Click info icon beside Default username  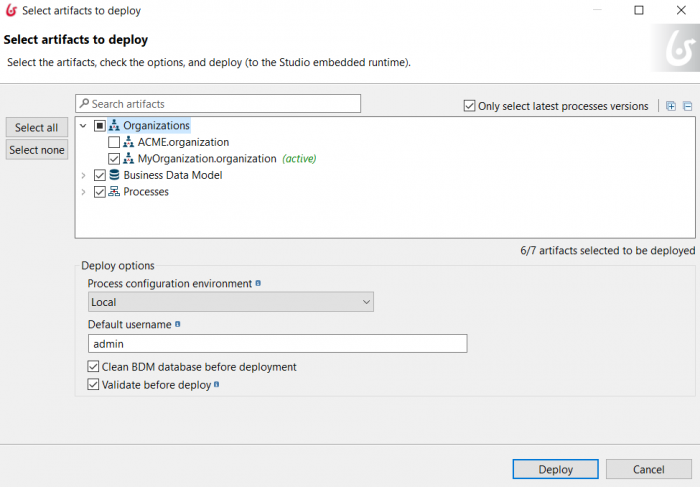click(x=178, y=324)
